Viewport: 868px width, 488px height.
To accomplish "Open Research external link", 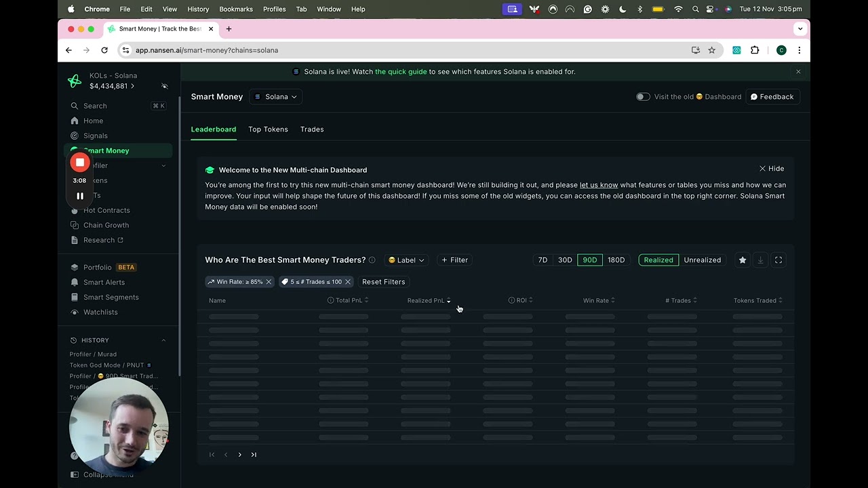I will [103, 240].
